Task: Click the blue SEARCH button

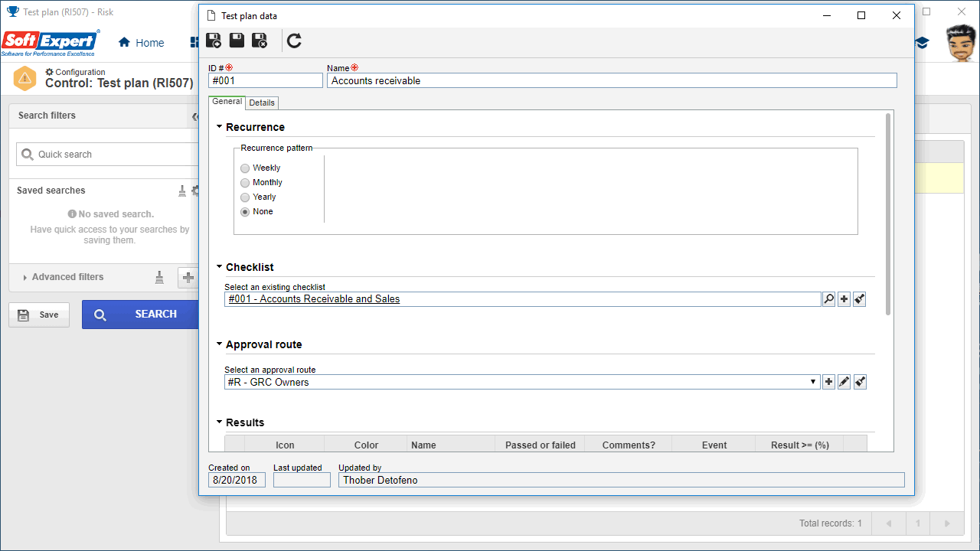Action: tap(140, 314)
